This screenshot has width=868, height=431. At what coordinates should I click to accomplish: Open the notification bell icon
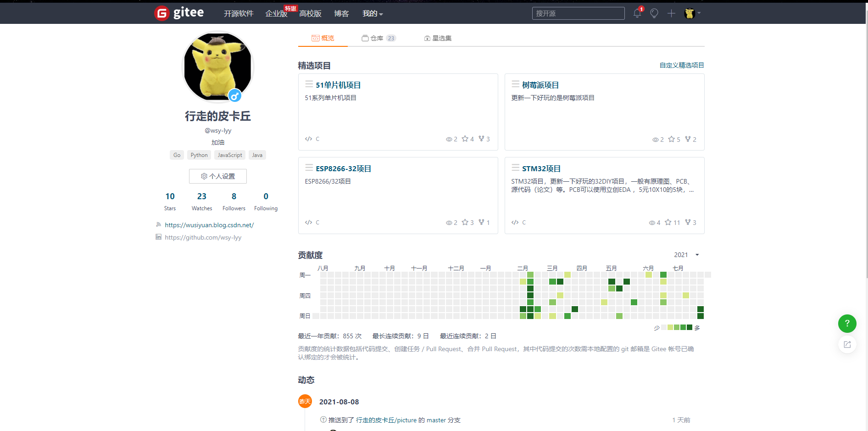pos(637,13)
